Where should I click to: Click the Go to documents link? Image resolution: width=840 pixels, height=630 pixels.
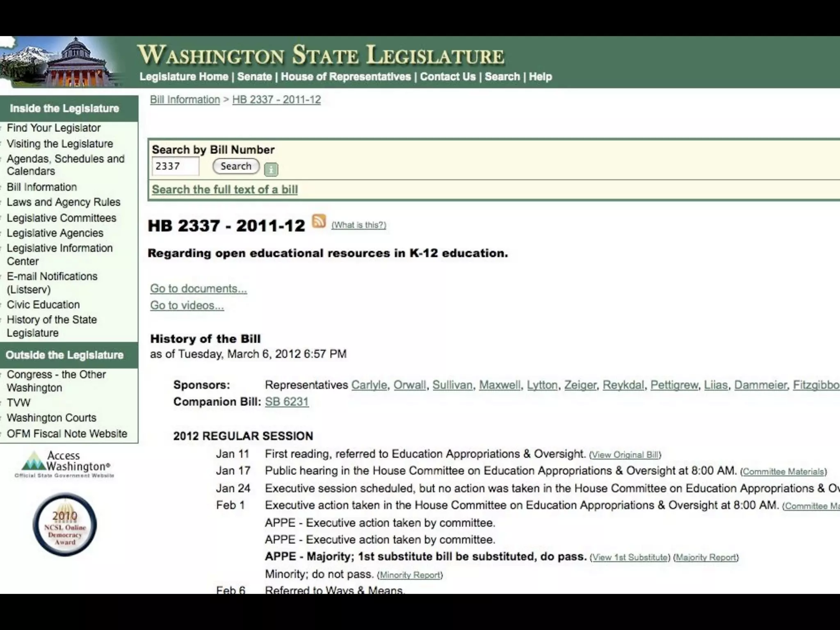point(199,288)
